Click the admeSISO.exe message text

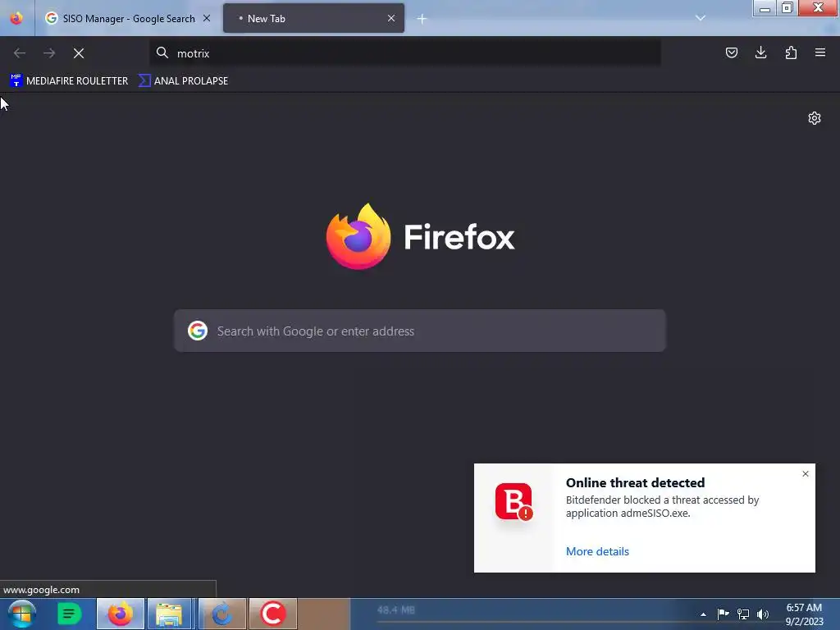pos(662,506)
